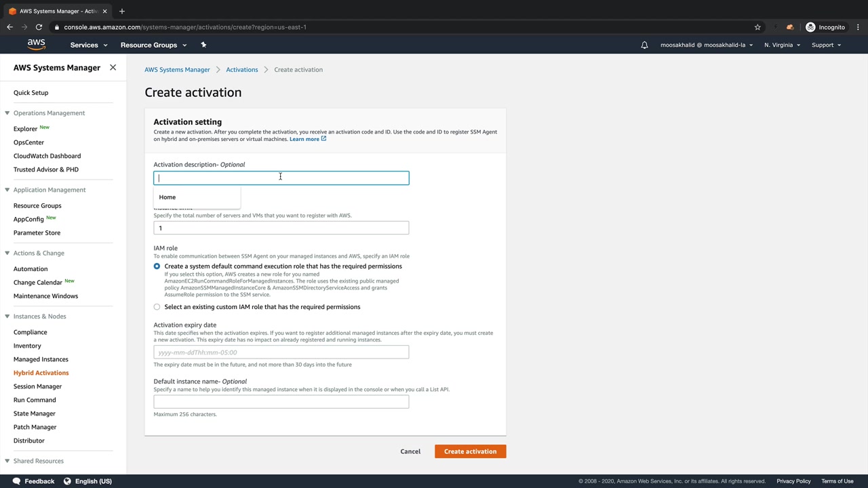Click the English (US) language selector

coord(94,481)
